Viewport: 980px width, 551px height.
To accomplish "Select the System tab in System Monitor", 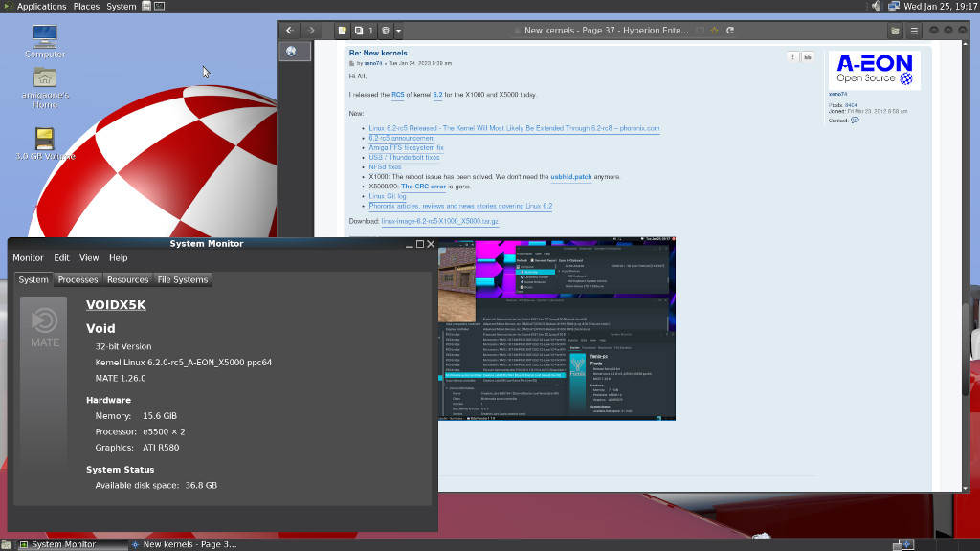I will pos(33,280).
